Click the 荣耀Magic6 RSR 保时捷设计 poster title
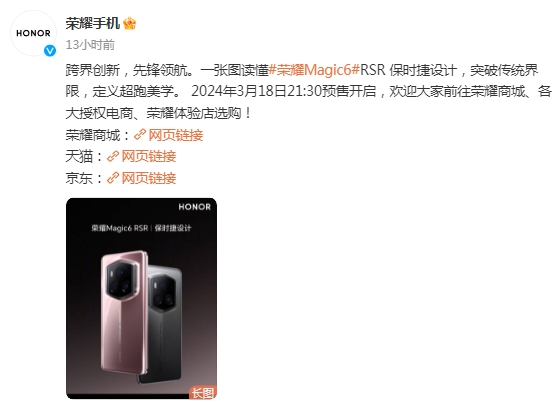Image resolution: width=559 pixels, height=404 pixels. (141, 228)
